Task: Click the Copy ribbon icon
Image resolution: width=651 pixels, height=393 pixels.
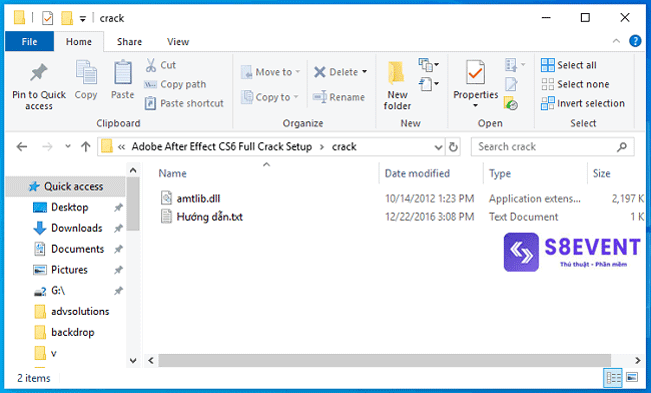Action: [x=86, y=73]
